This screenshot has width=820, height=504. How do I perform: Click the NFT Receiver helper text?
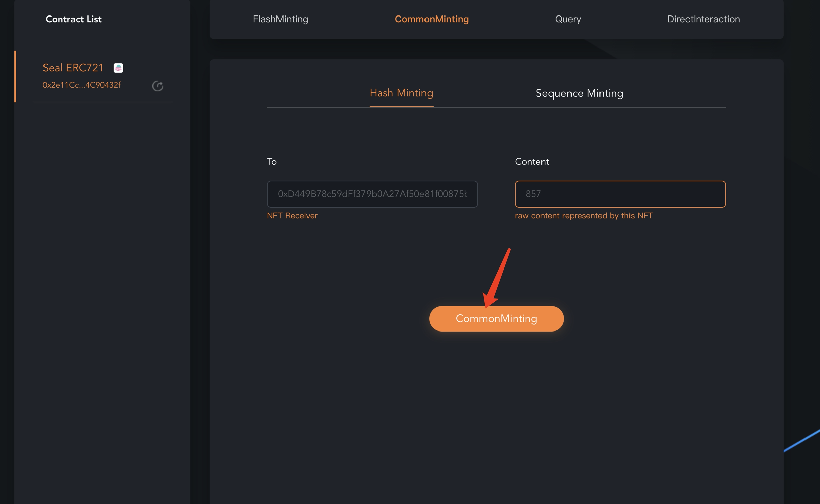coord(292,216)
